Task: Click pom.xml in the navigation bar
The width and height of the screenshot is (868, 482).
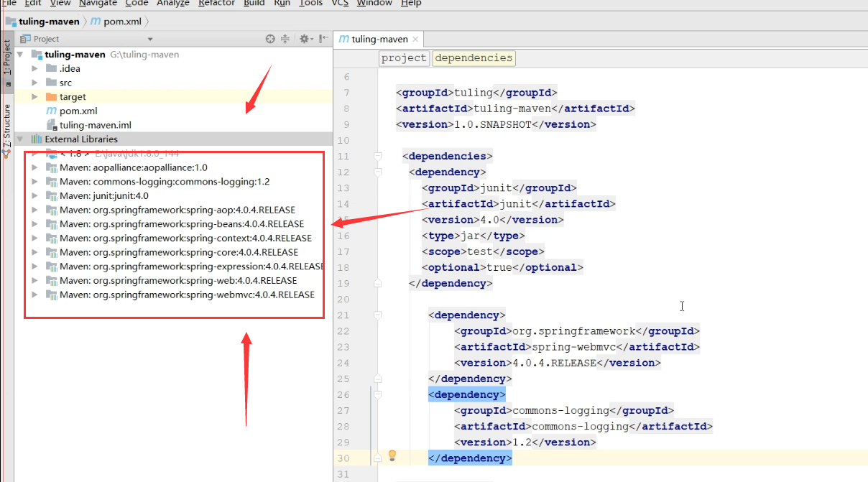Action: [x=122, y=21]
